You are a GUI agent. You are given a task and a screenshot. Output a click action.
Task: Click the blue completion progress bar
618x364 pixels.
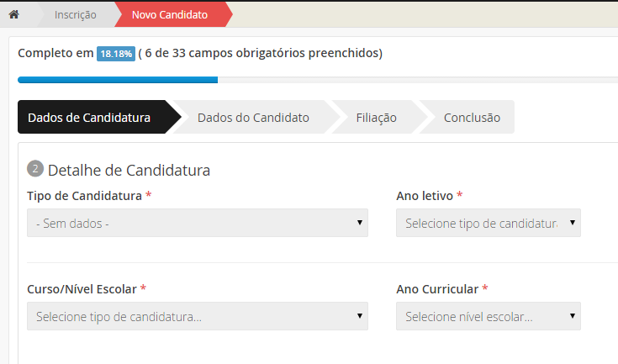tap(118, 80)
